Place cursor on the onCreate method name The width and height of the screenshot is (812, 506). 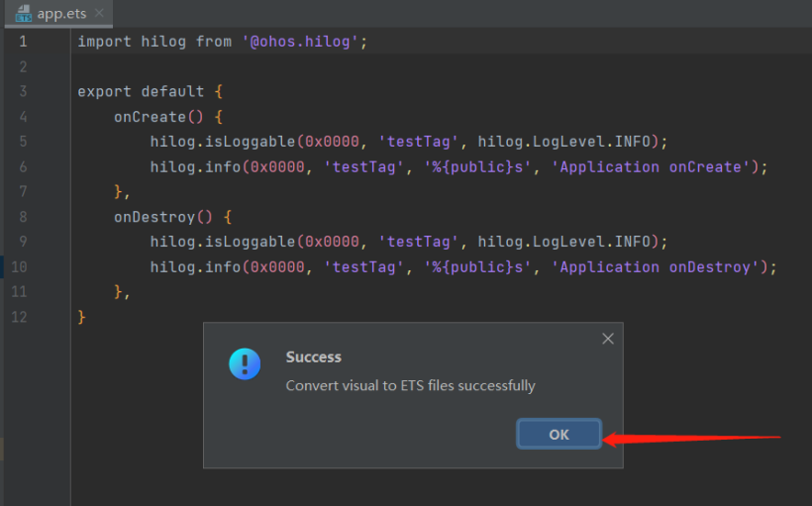click(x=149, y=117)
